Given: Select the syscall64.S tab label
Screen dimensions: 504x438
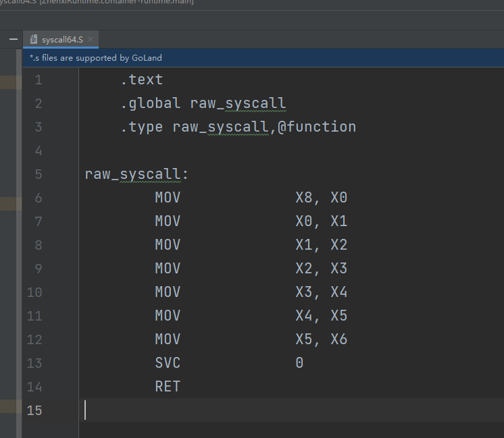Looking at the screenshot, I should tap(62, 40).
